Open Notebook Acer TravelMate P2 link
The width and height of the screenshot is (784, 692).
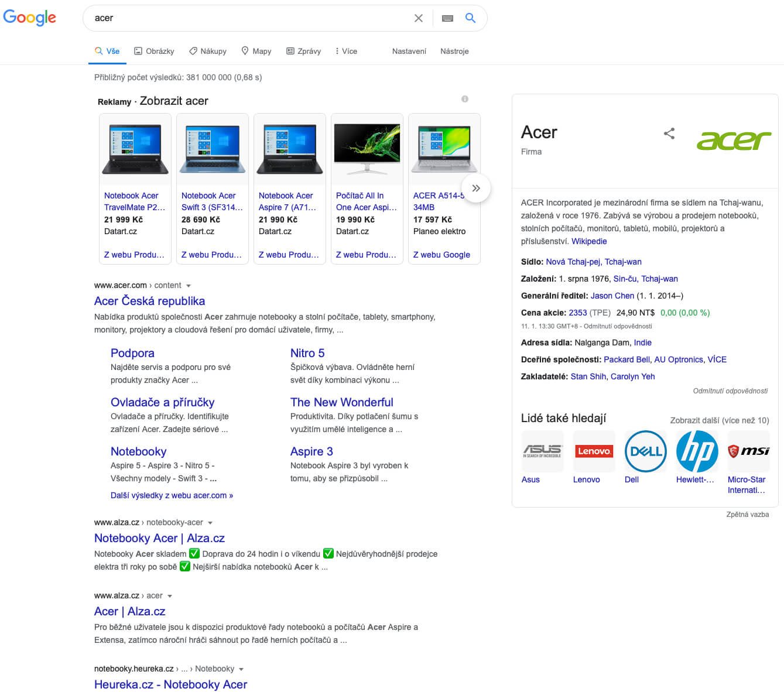tap(135, 201)
